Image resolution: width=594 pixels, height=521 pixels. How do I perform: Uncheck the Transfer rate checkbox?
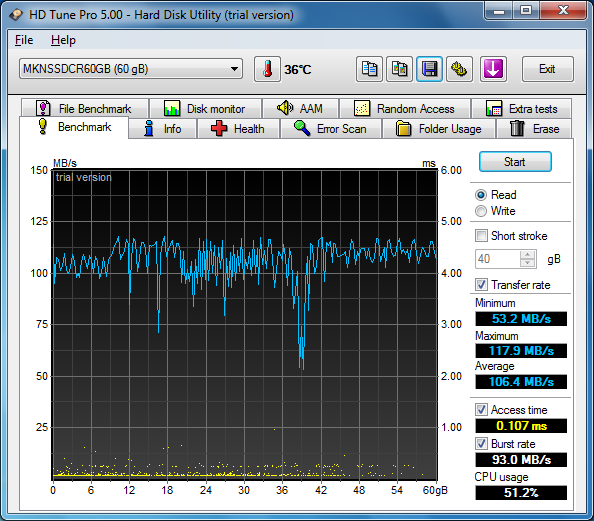(x=481, y=285)
